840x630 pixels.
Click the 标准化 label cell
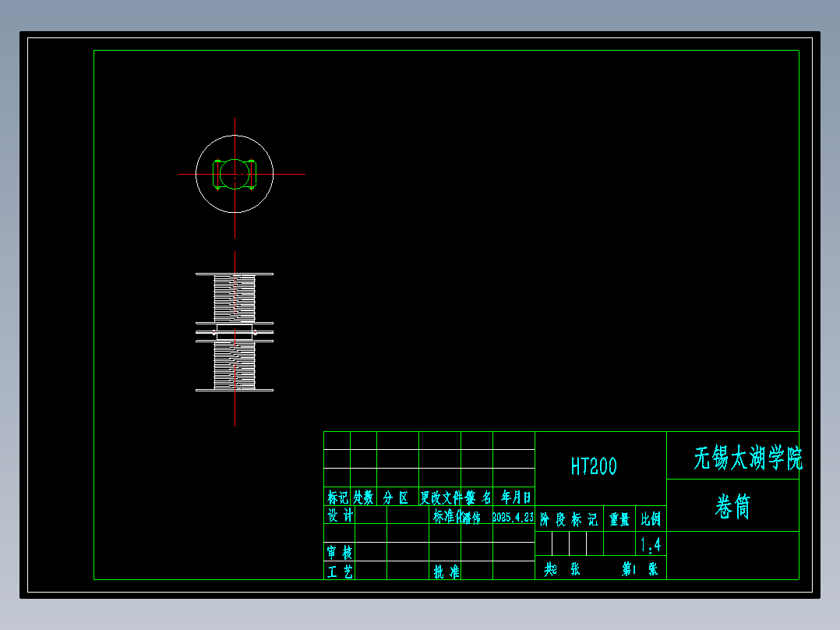click(x=447, y=515)
